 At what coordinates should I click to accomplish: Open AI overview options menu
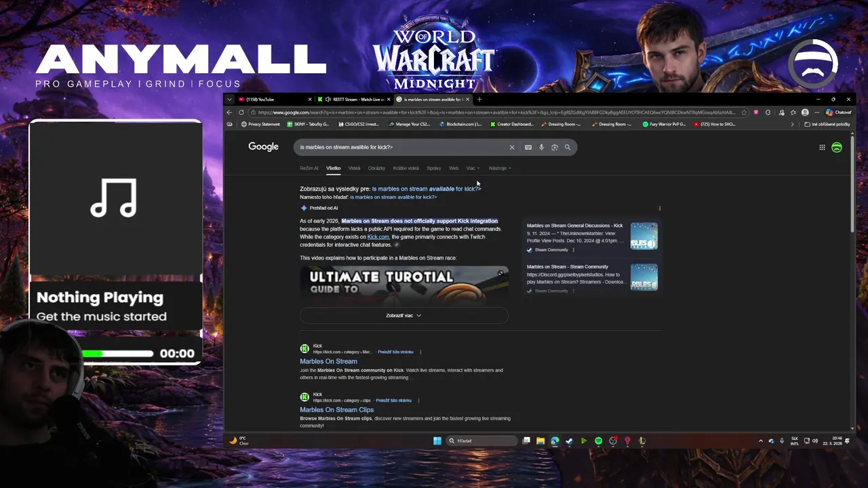point(660,208)
